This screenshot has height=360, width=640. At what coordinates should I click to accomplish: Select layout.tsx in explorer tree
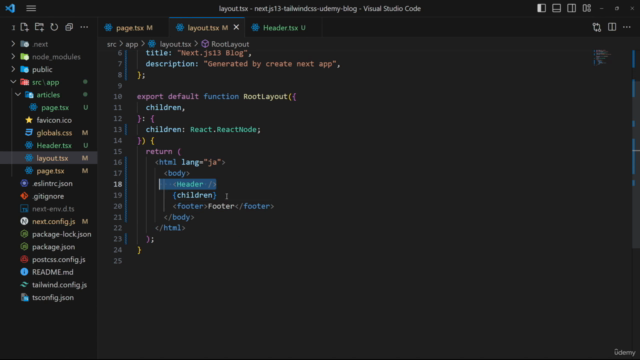[x=52, y=158]
